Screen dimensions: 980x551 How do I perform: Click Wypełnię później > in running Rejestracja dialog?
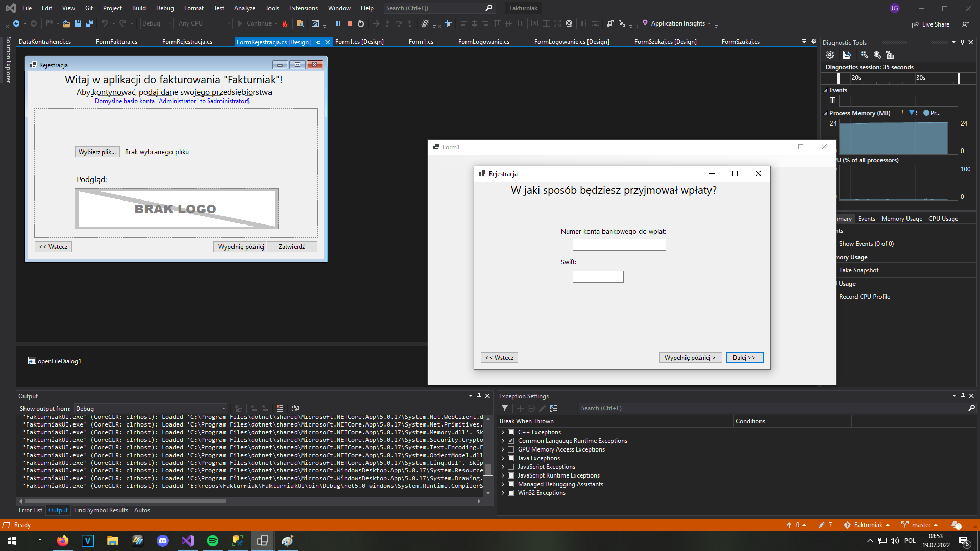tap(690, 358)
